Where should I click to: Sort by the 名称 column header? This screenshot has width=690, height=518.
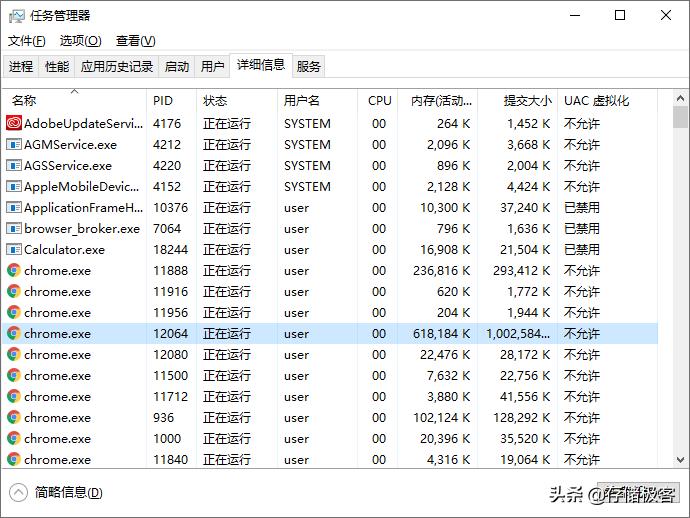[x=74, y=100]
